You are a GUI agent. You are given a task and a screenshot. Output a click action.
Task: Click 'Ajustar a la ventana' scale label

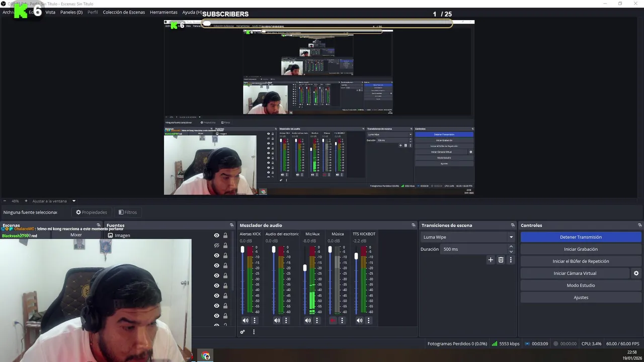pos(50,201)
